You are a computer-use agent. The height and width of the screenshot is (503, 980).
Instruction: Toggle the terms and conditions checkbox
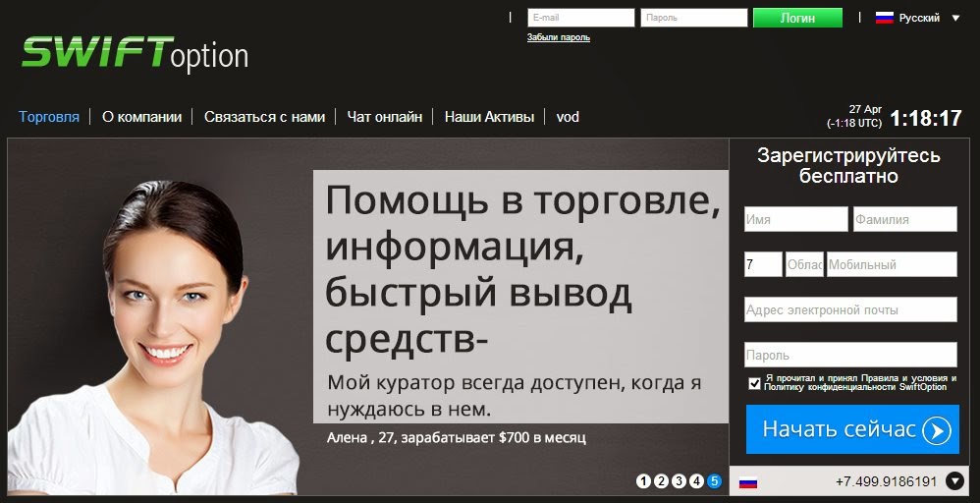click(x=754, y=383)
